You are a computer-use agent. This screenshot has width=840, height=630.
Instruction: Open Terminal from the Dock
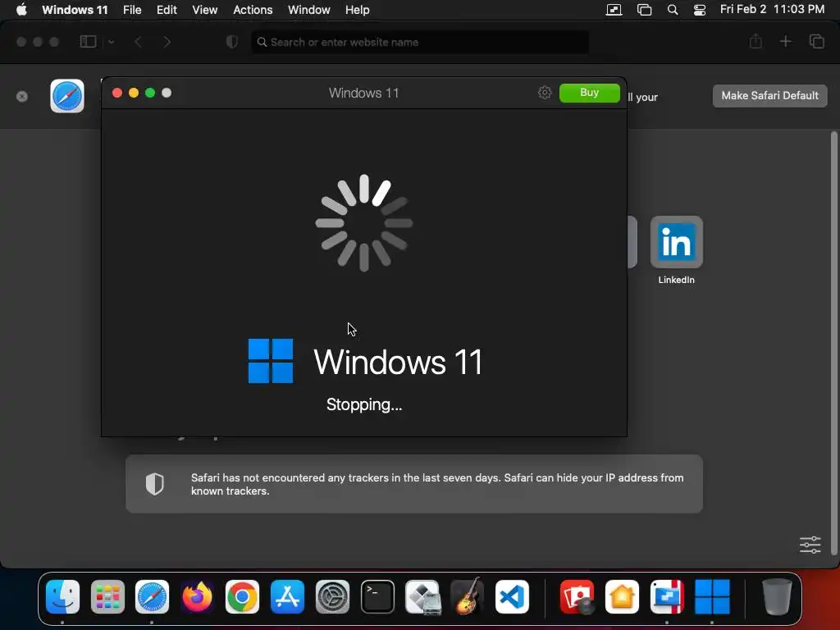click(377, 596)
